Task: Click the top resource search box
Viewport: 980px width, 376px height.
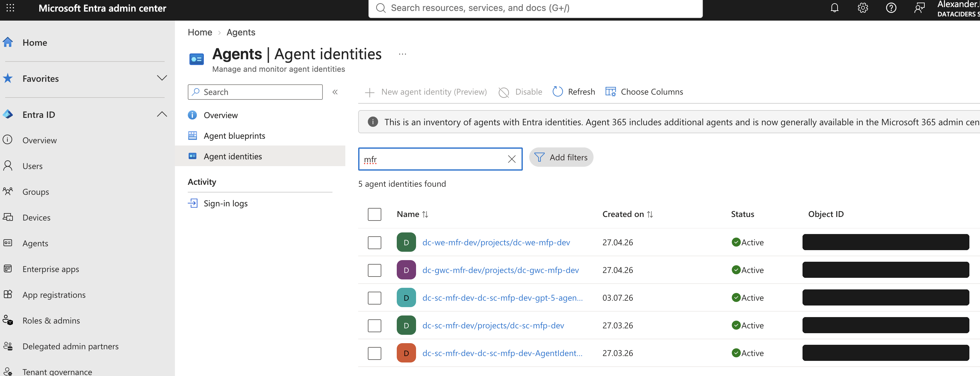Action: (x=535, y=8)
